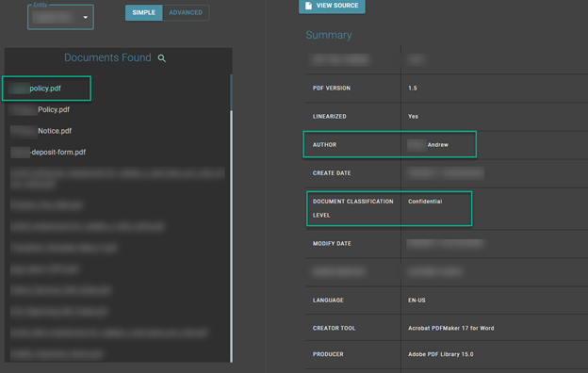
Task: Click the AUTHOR value Andrew
Action: coord(437,145)
